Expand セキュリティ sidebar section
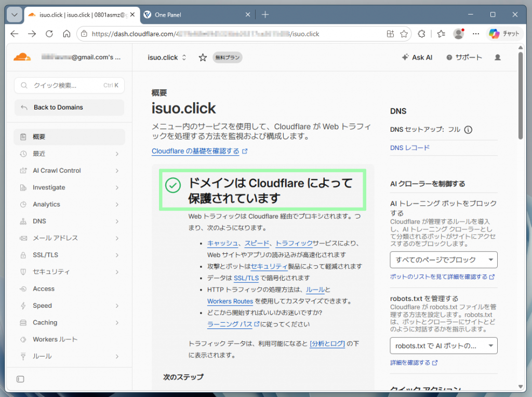 tap(69, 272)
